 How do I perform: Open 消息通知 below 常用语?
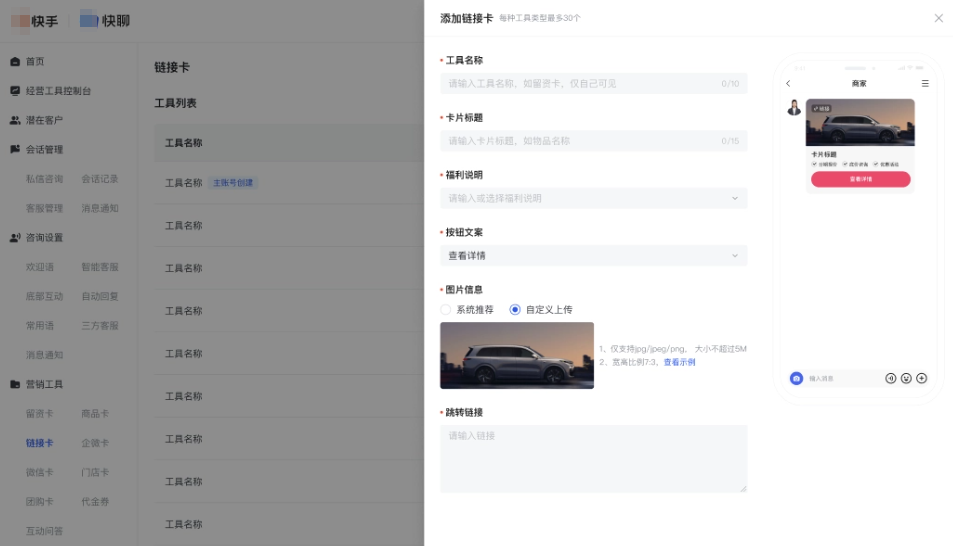(x=44, y=354)
